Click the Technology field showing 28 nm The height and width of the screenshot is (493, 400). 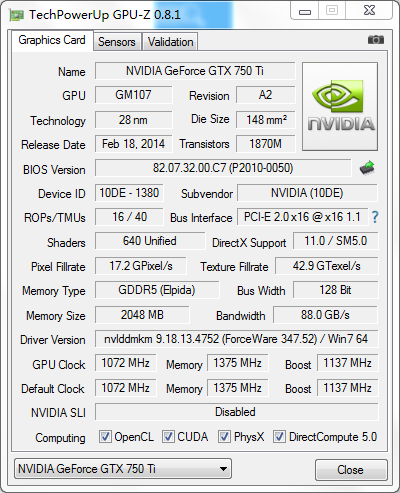pyautogui.click(x=134, y=120)
